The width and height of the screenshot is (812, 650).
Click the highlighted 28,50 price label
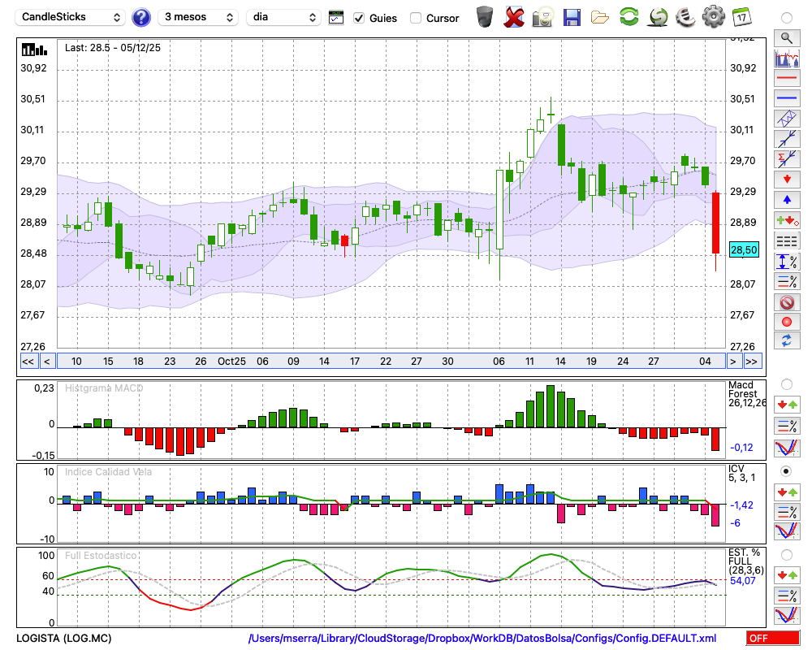tap(744, 249)
